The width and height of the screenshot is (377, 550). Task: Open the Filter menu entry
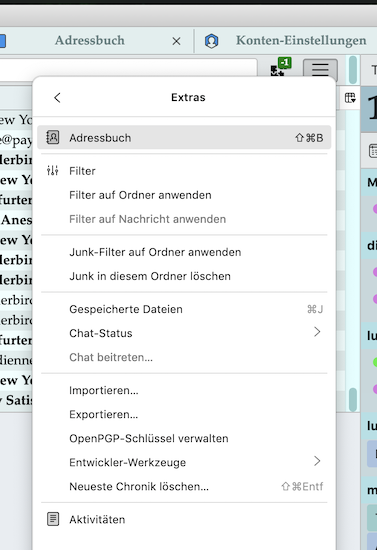tap(184, 171)
